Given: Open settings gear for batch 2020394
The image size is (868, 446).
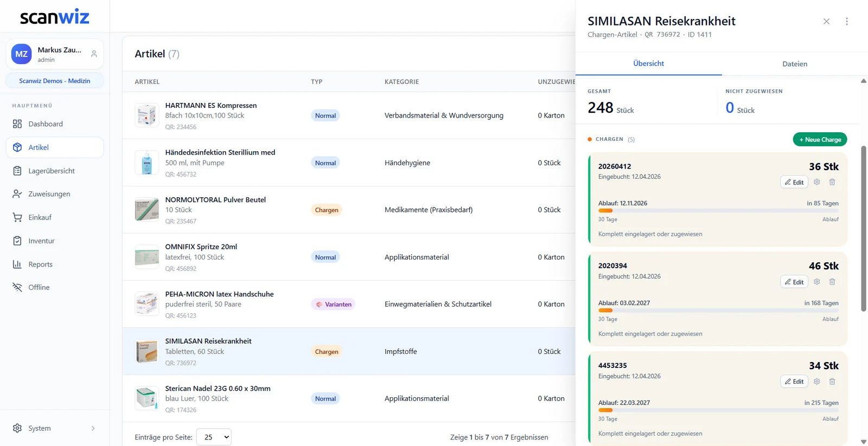Looking at the screenshot, I should coord(817,282).
